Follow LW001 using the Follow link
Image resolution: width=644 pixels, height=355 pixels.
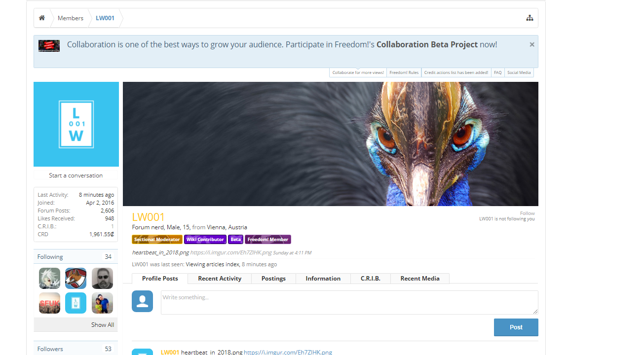point(527,213)
